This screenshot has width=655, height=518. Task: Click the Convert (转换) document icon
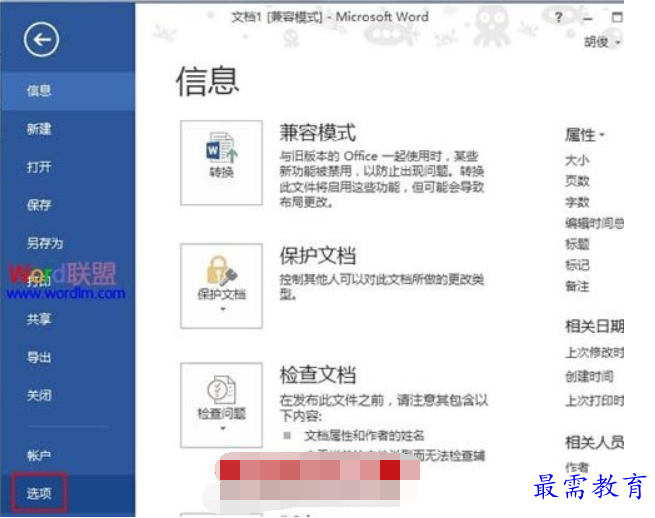pyautogui.click(x=221, y=163)
